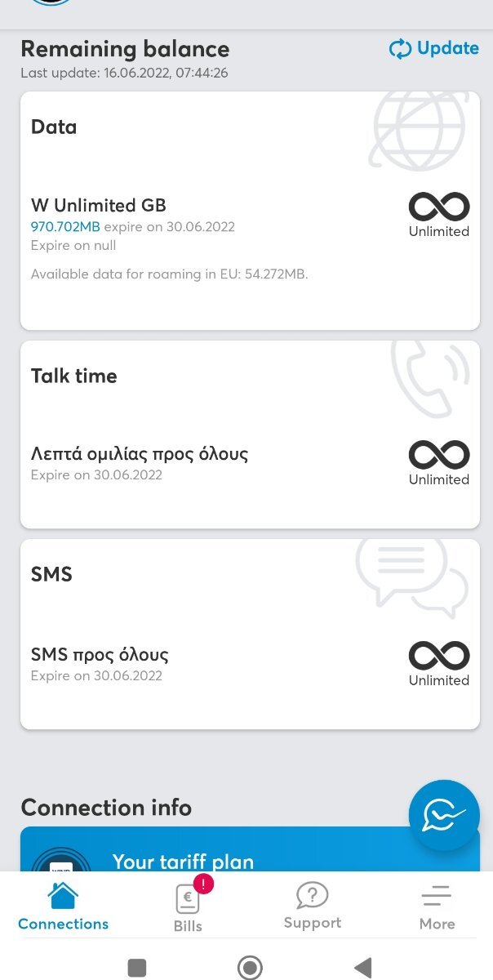Image resolution: width=493 pixels, height=980 pixels.
Task: Tap the globe icon in Data card
Action: click(x=419, y=128)
